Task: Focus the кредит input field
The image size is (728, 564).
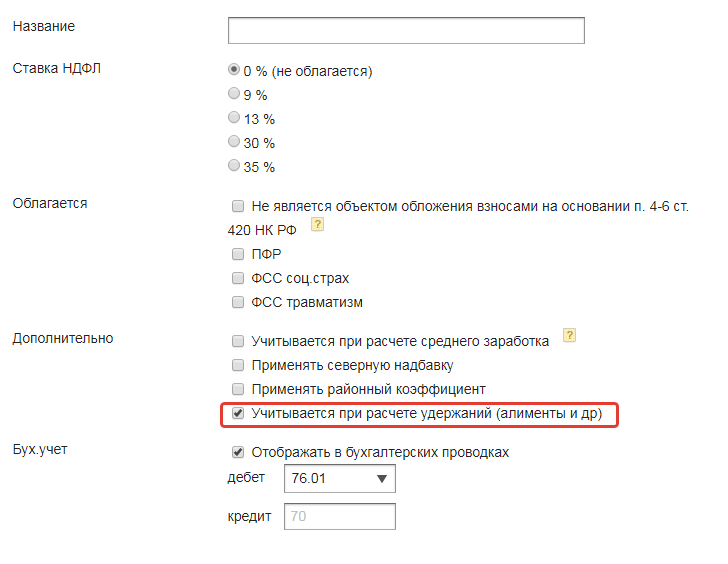Action: coord(340,516)
